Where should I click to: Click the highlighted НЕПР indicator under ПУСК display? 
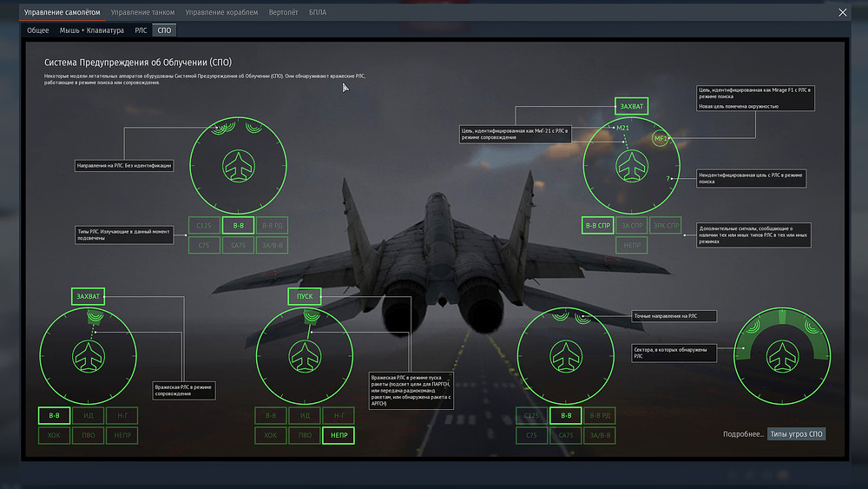coord(339,435)
